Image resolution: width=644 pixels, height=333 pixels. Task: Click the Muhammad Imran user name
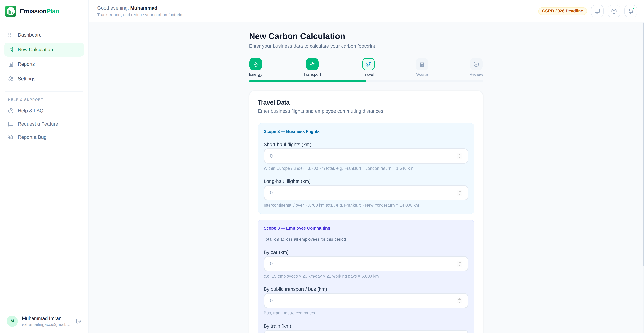click(x=41, y=318)
